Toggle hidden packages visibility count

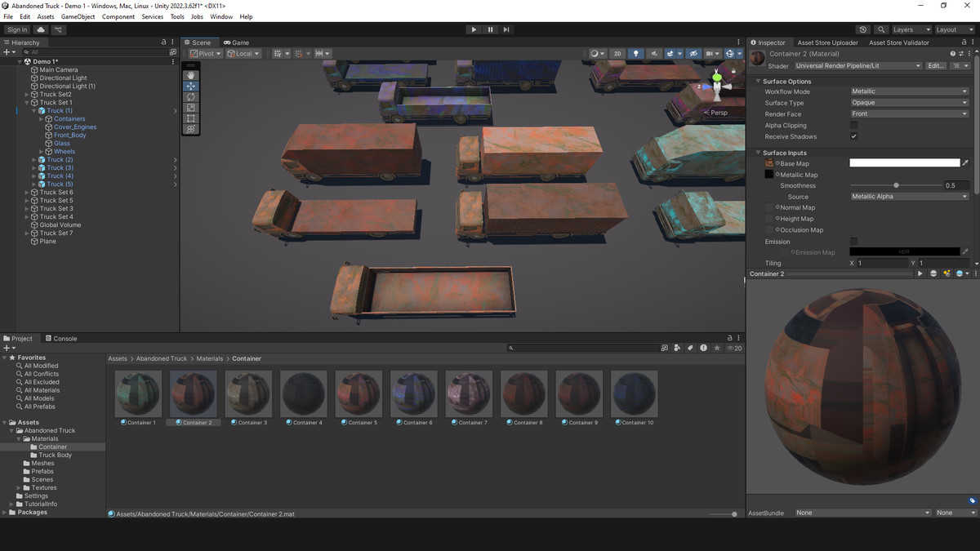(x=733, y=348)
